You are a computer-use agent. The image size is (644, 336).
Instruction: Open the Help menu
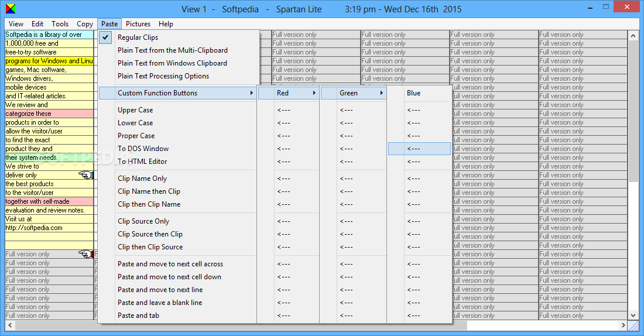click(166, 24)
